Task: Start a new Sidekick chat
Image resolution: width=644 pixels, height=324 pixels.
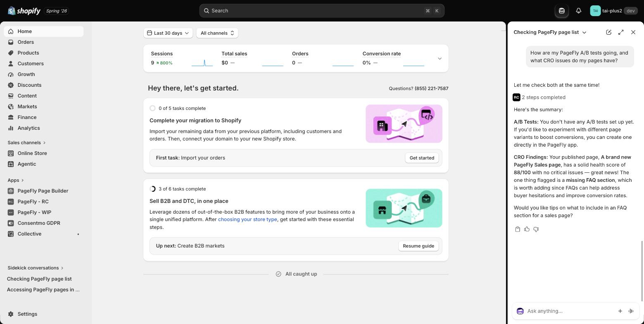Action: pyautogui.click(x=608, y=32)
